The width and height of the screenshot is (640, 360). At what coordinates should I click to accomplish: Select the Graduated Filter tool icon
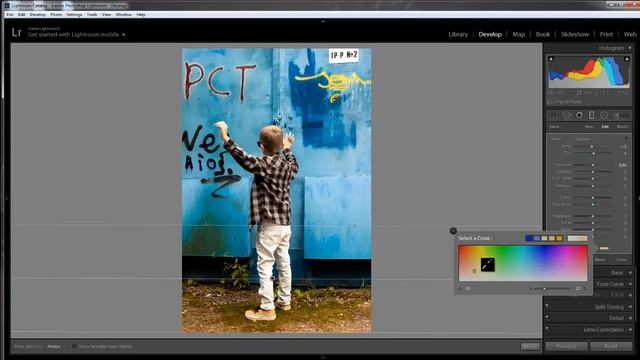coord(591,116)
